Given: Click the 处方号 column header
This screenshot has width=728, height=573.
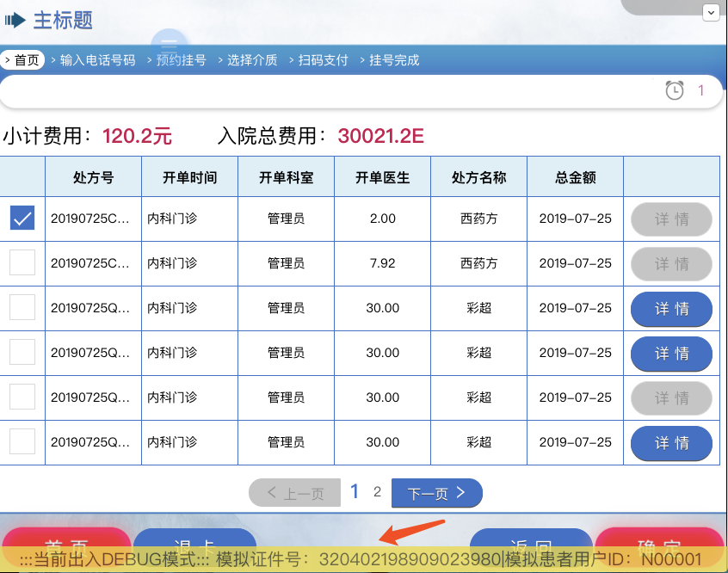Looking at the screenshot, I should [x=93, y=177].
